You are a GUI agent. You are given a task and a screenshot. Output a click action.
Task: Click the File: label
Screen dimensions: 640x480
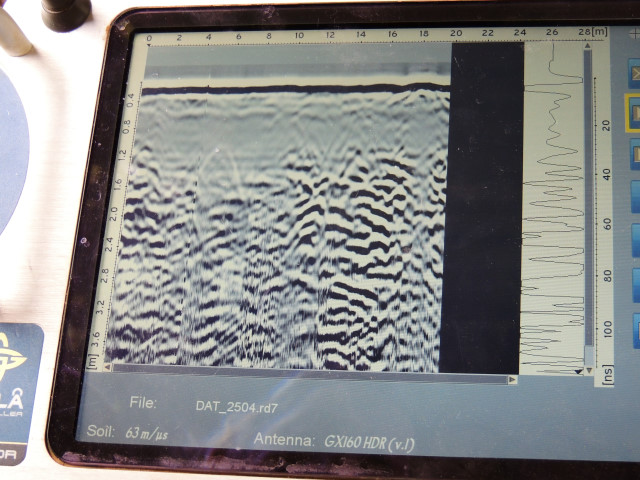(143, 403)
